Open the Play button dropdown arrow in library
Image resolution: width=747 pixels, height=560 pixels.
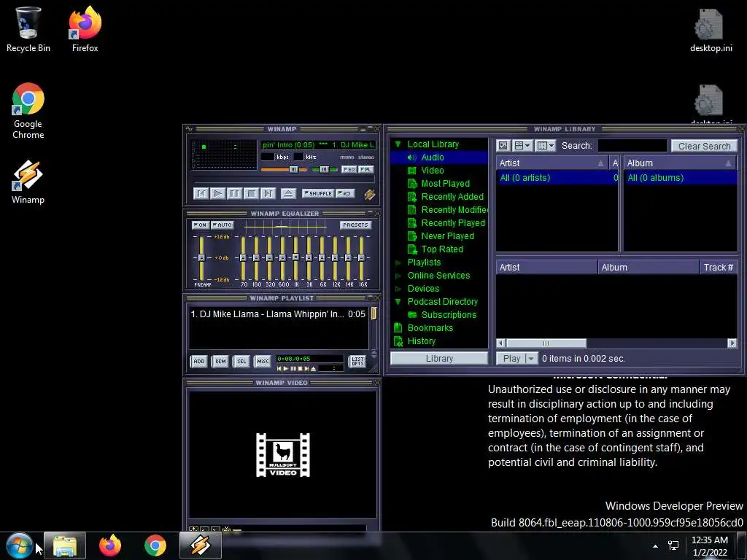pos(532,359)
